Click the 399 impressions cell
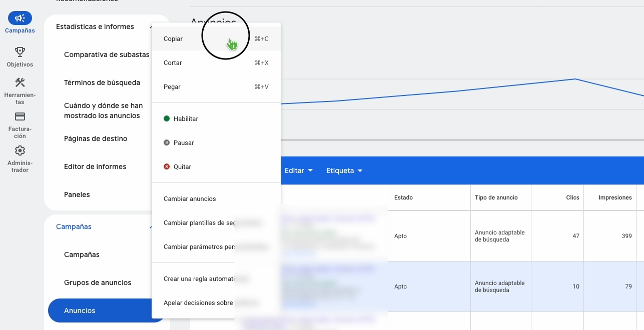 point(610,236)
